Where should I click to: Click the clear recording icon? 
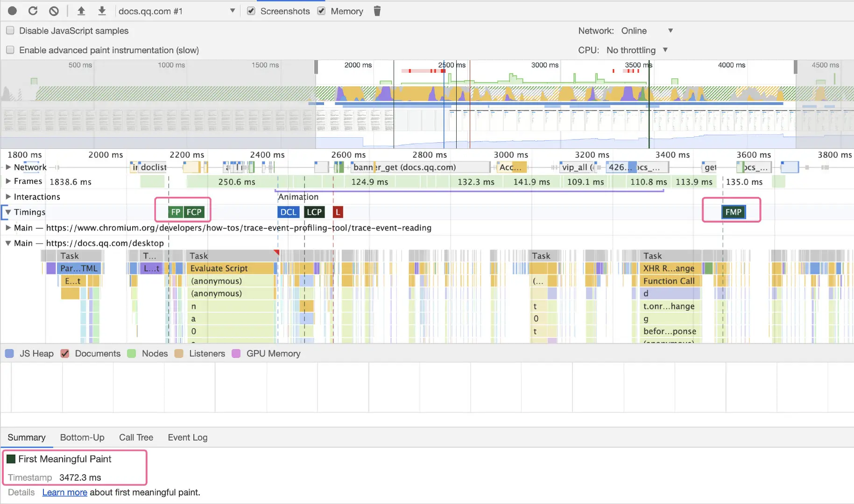[x=54, y=11]
